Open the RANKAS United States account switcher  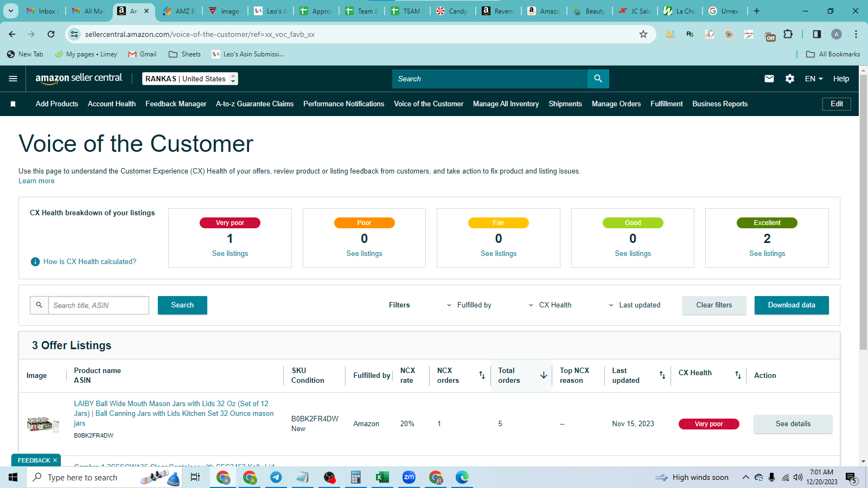pyautogui.click(x=190, y=79)
